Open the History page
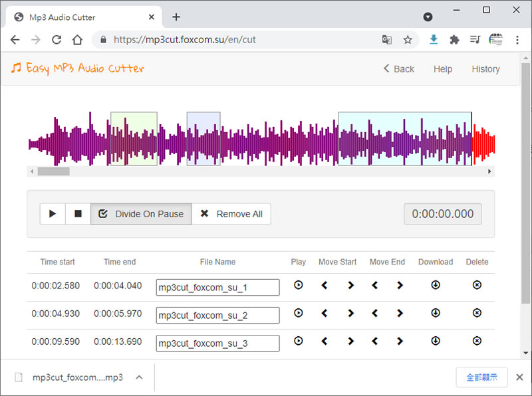The width and height of the screenshot is (532, 396). (485, 69)
